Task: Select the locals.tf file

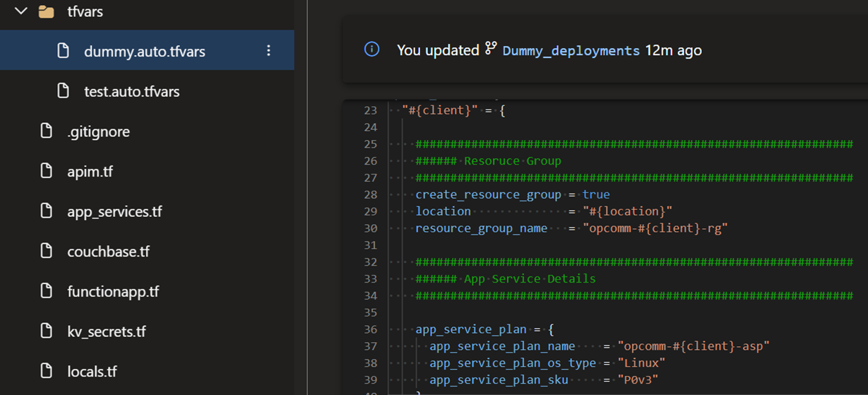Action: 92,372
